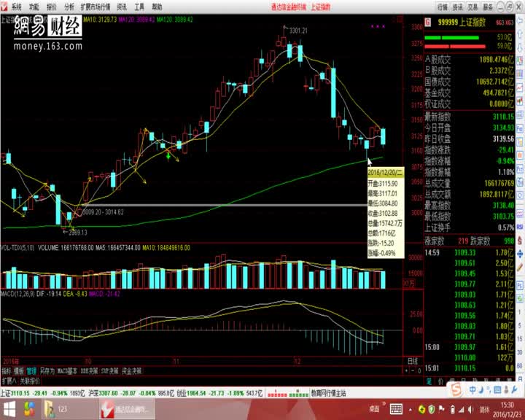Viewport: 525px width, 420px height.
Task: Click the up arrow icon in right toolbar
Action: [520, 34]
